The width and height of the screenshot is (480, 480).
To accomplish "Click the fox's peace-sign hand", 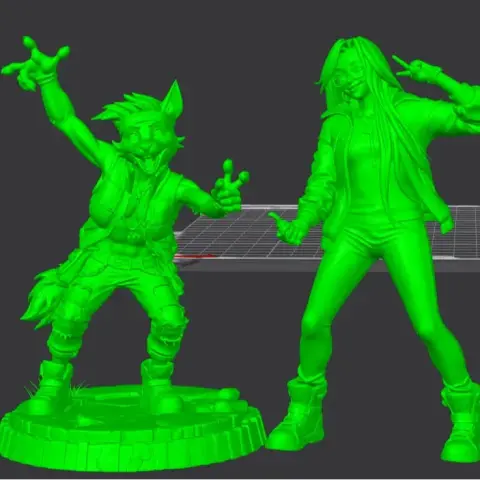I will click(x=229, y=187).
